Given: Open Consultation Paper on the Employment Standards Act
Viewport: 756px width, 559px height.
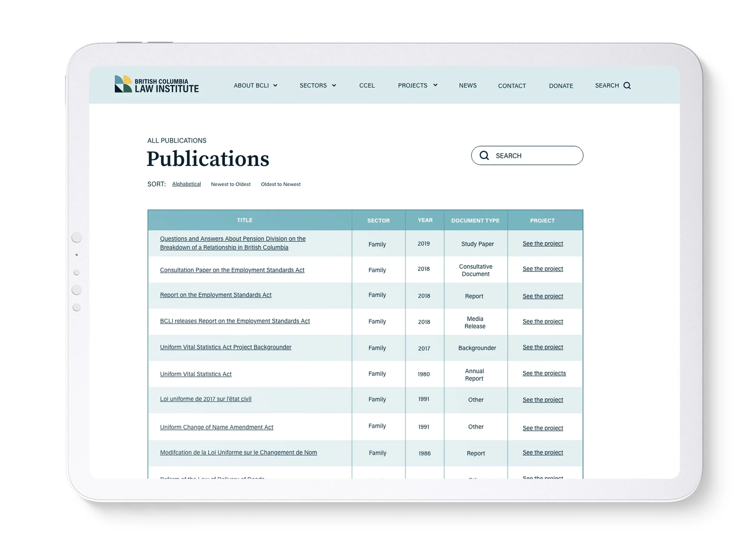Looking at the screenshot, I should 232,270.
